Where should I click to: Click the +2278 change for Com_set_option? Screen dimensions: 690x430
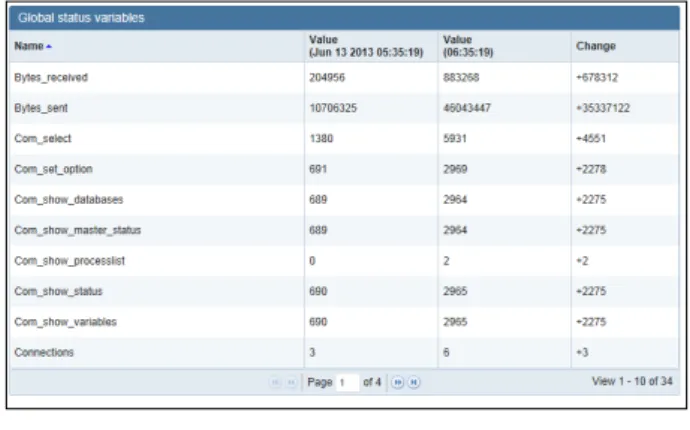tap(591, 169)
